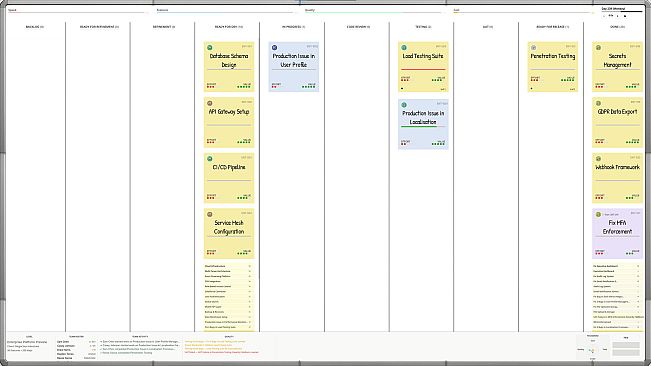
Task: Select the CODE REVIEW column header
Action: (x=358, y=27)
